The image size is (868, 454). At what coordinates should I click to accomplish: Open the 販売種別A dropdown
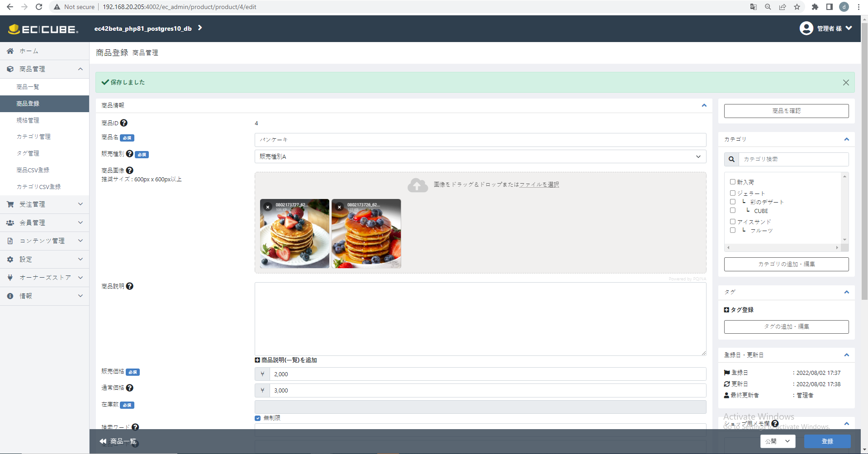[x=479, y=156]
